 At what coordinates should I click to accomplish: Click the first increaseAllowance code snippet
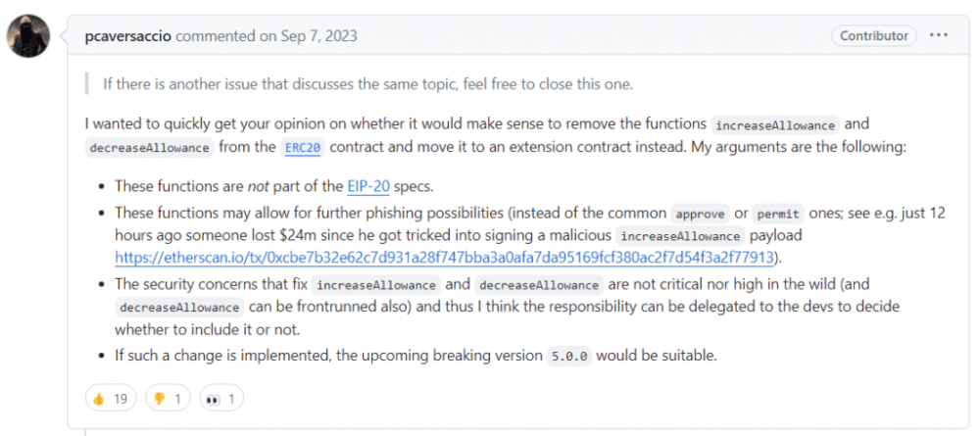[x=775, y=125]
